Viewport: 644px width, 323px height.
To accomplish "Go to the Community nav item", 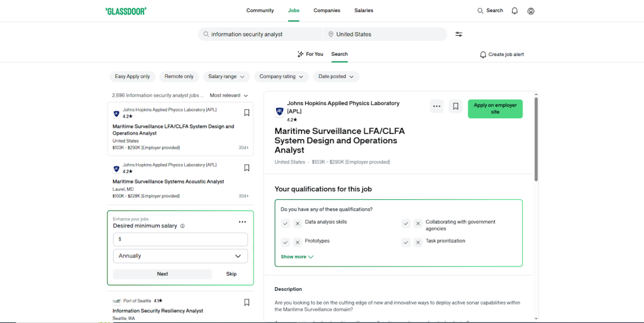I will coord(260,11).
